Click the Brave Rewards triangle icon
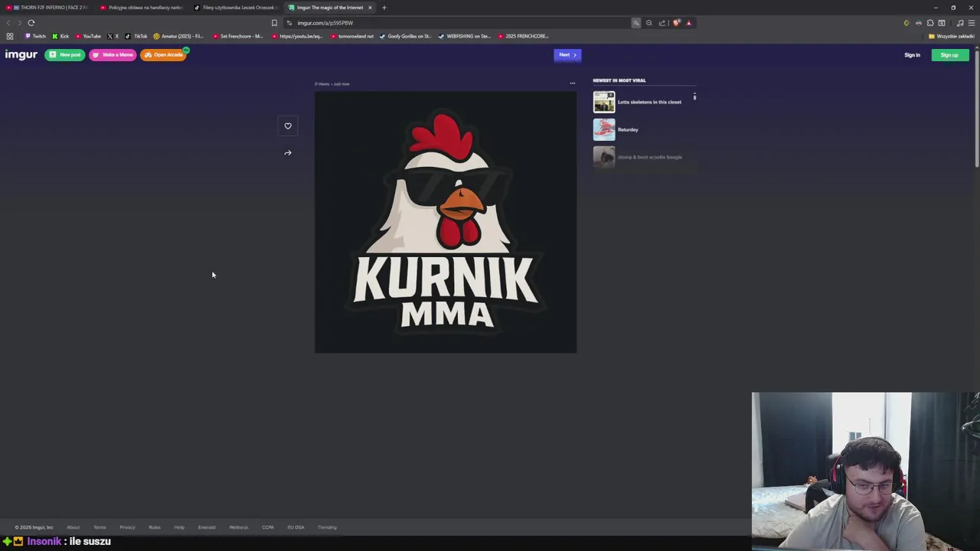This screenshot has height=551, width=980. (689, 23)
